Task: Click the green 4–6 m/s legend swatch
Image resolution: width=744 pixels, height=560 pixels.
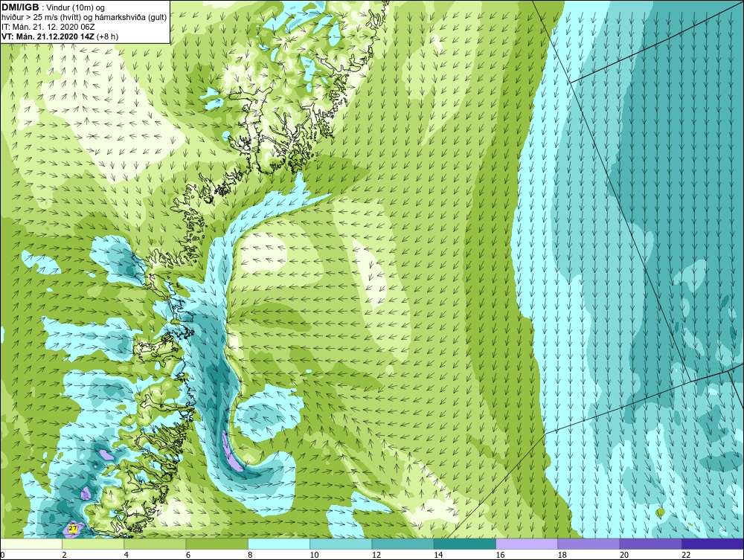Action: click(155, 544)
